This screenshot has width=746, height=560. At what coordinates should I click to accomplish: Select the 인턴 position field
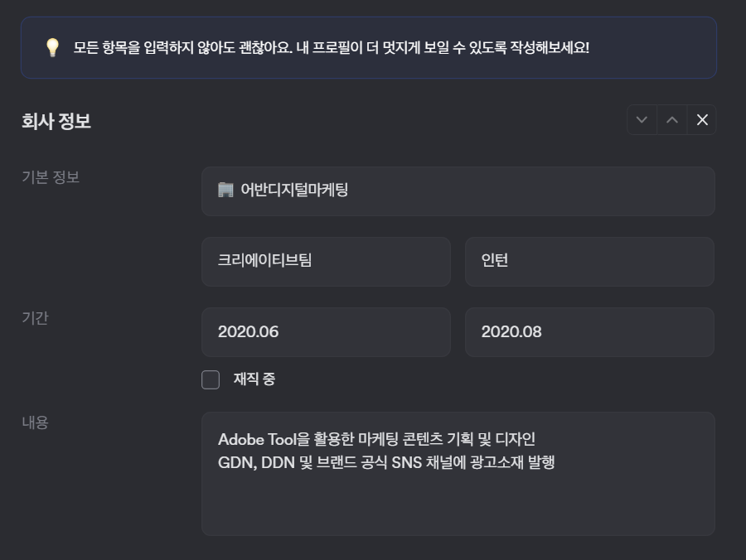tap(589, 261)
